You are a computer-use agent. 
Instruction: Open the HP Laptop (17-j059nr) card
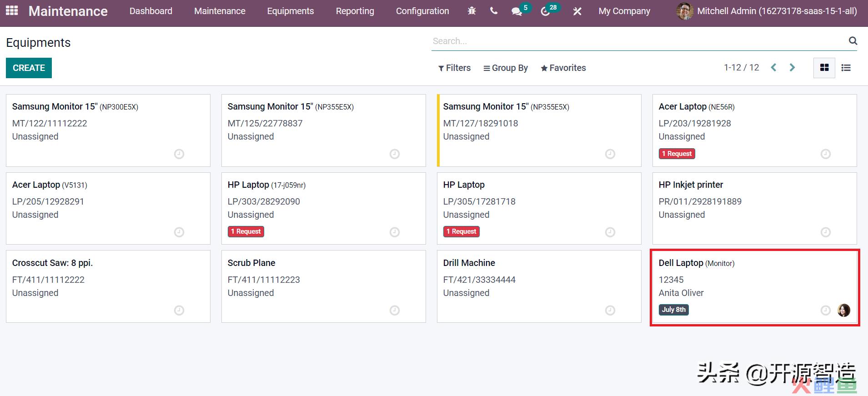[x=324, y=209]
